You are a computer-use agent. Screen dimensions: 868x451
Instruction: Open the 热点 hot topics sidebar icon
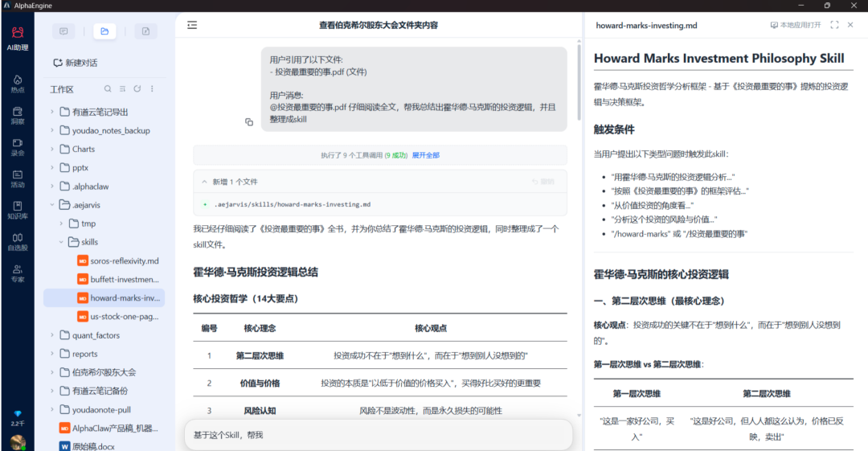(17, 83)
